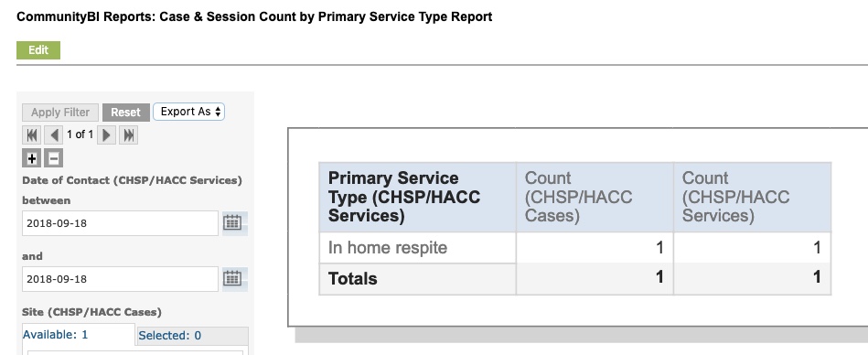This screenshot has width=868, height=355.
Task: Jump to last report page
Action: (x=128, y=134)
